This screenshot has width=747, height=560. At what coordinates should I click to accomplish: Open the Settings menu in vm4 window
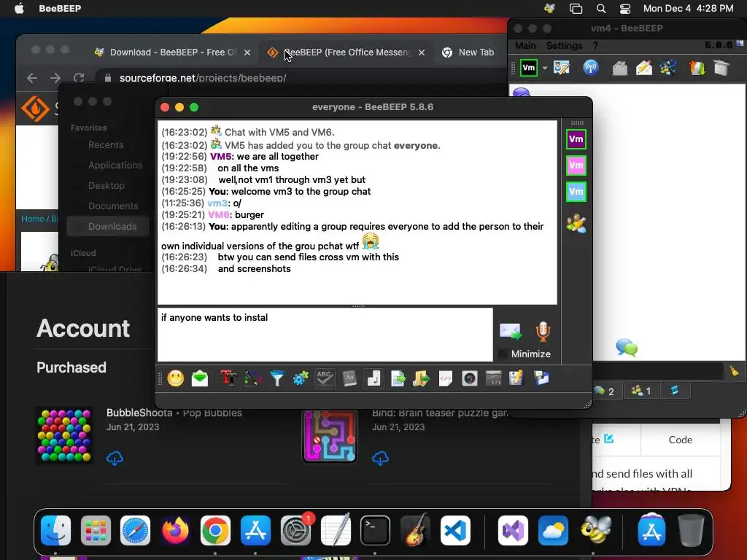coord(564,46)
